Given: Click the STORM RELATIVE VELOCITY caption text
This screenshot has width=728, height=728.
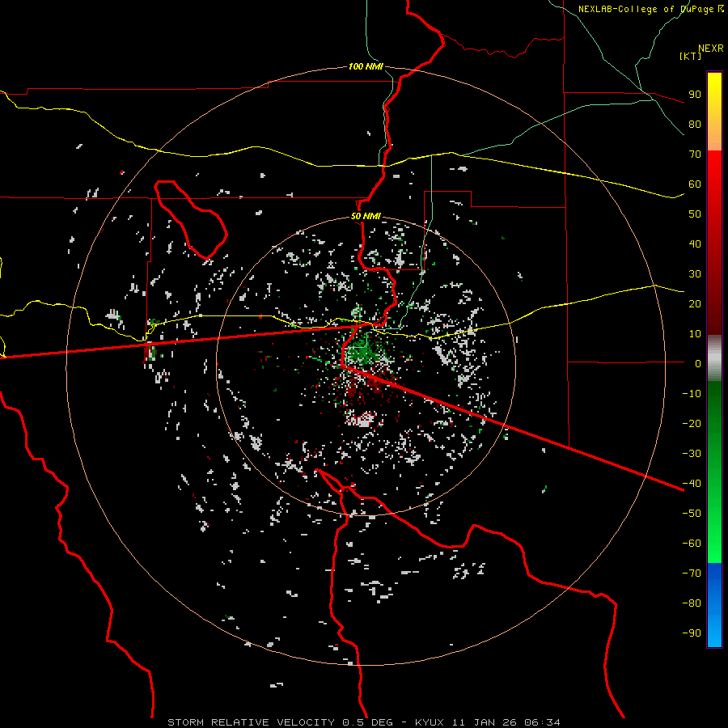Looking at the screenshot, I should click(251, 722).
